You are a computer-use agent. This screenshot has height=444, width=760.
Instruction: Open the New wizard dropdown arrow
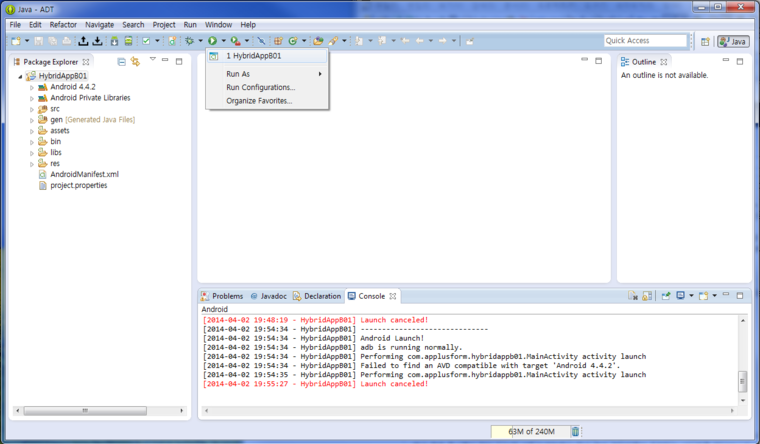click(27, 41)
